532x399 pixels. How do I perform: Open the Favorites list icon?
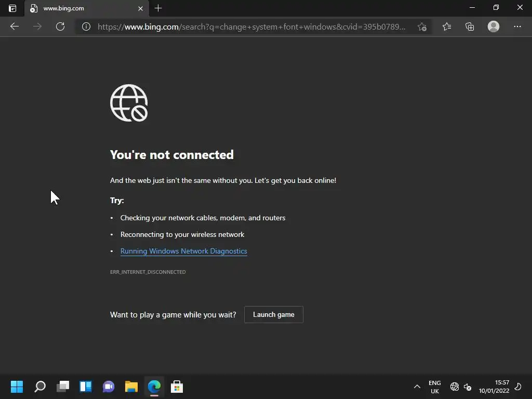click(447, 26)
